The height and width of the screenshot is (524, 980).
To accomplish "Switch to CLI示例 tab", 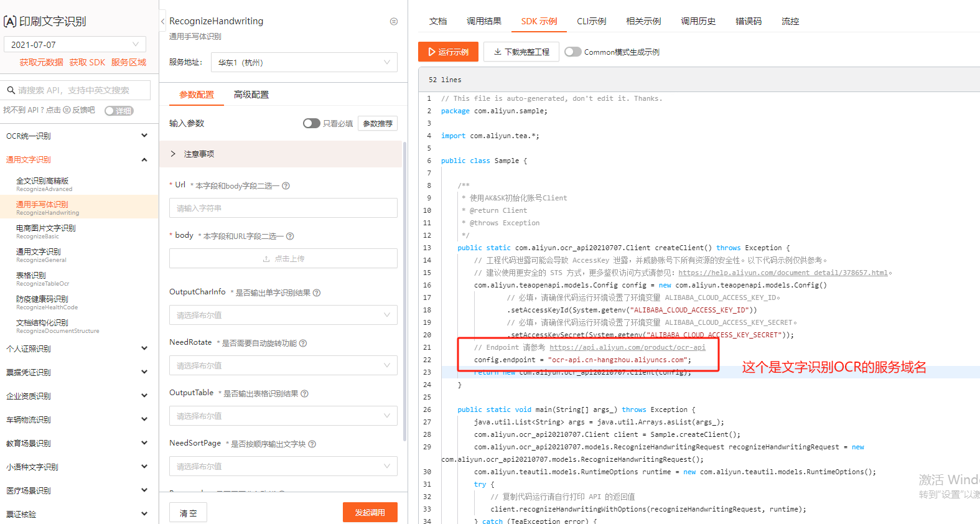I will click(x=591, y=21).
